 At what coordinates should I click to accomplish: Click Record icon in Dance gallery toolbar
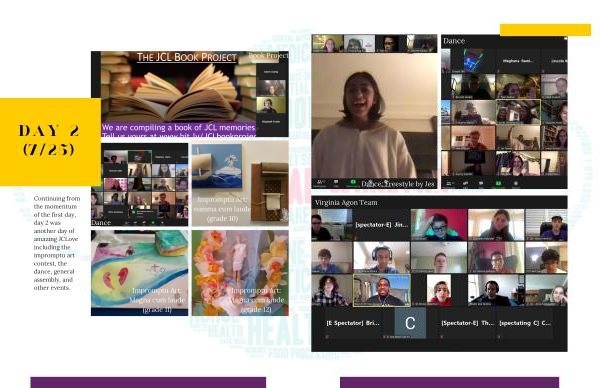tap(516, 183)
